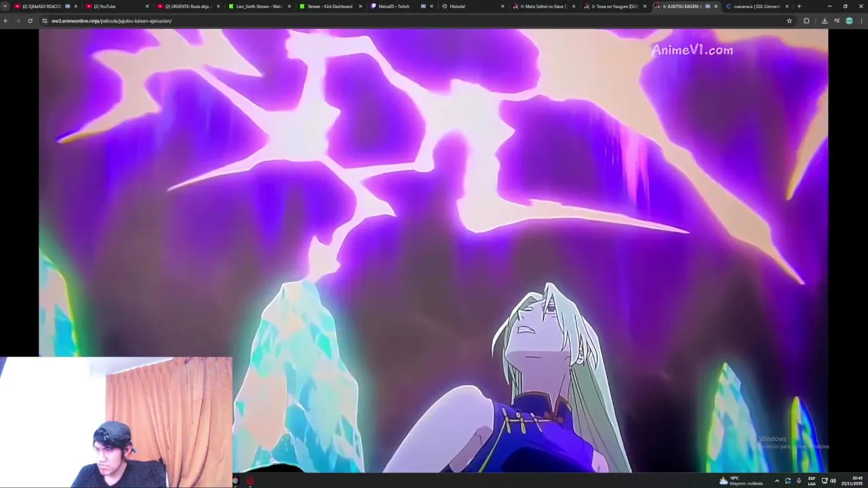Open the browser extensions menu
The height and width of the screenshot is (488, 868).
click(806, 20)
